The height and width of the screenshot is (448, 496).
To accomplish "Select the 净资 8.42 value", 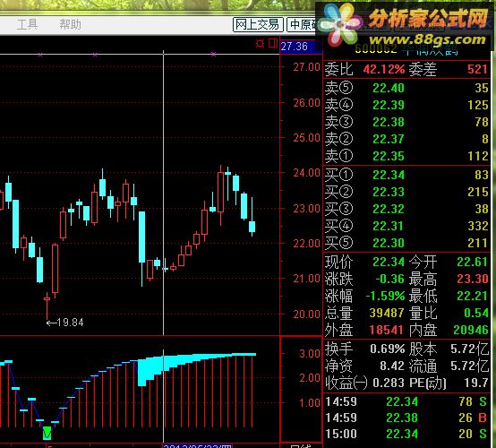I will tap(392, 366).
